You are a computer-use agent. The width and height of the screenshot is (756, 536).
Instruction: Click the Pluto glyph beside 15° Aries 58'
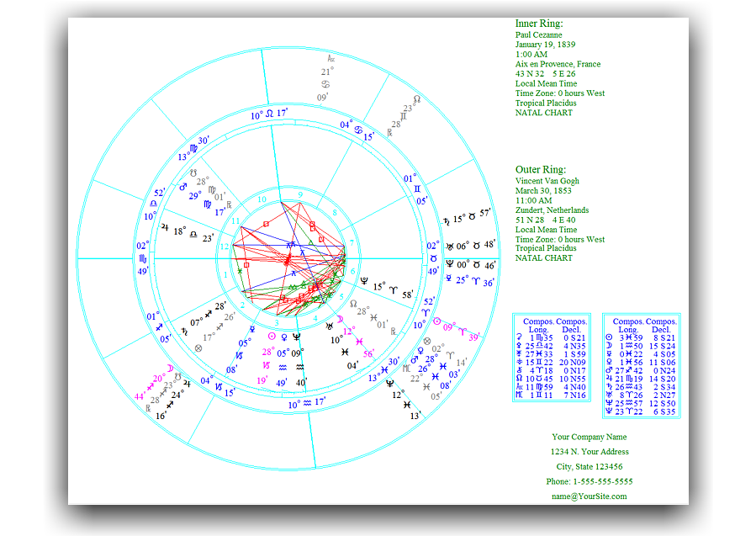point(364,281)
